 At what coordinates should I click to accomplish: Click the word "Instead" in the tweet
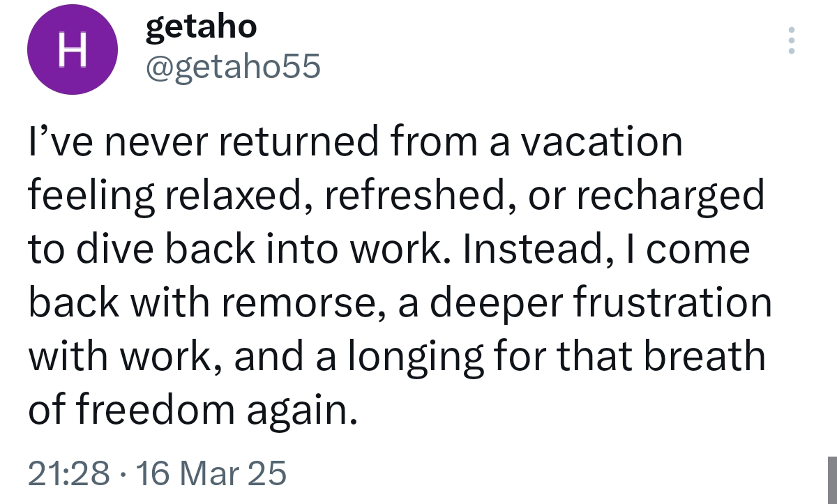pyautogui.click(x=529, y=250)
